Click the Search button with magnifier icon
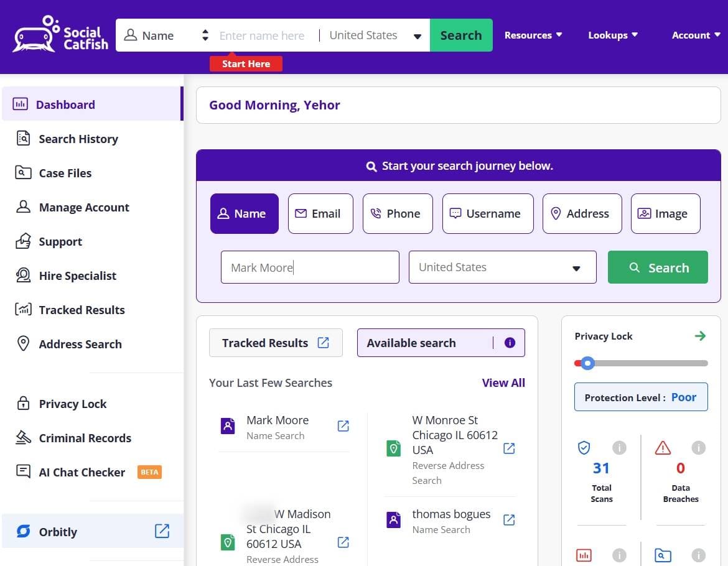The width and height of the screenshot is (728, 566). tap(658, 267)
